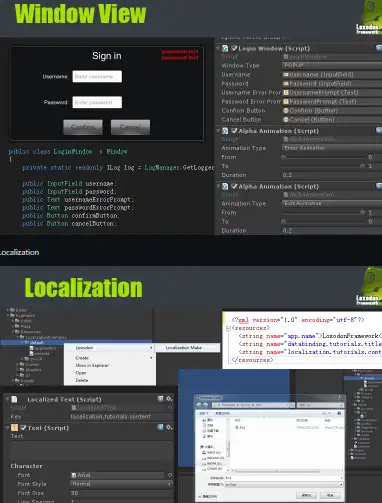
Task: Click the save button in file dialog
Action: tap(306, 495)
